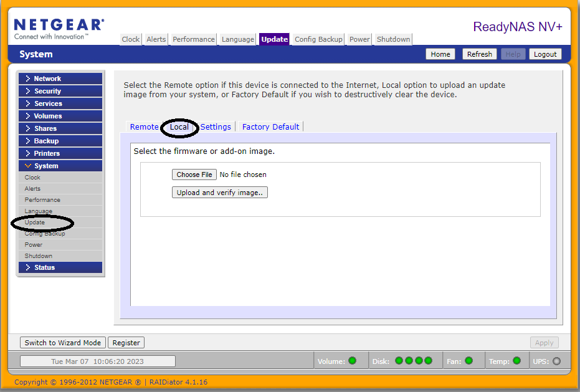
Task: Open the Alerts top tab
Action: [x=156, y=39]
